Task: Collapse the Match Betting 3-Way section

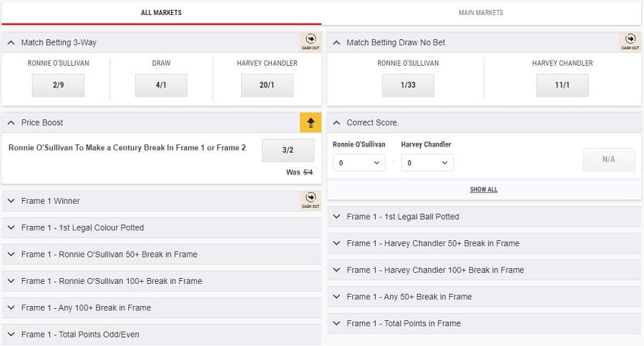Action: (11, 43)
